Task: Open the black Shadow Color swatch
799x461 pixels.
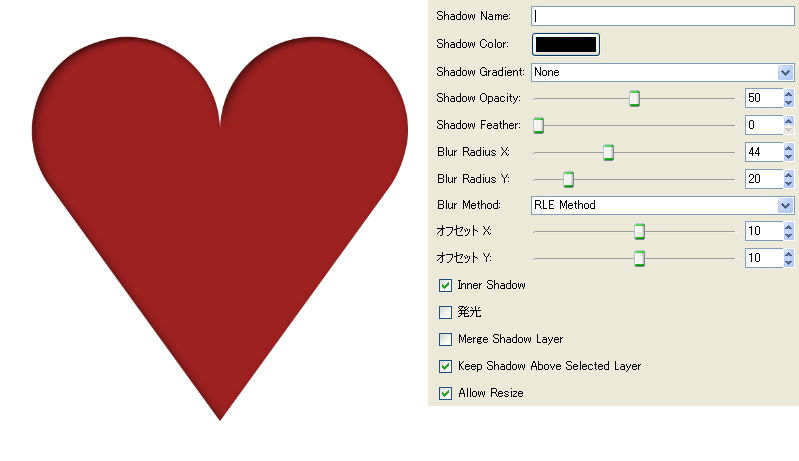Action: pyautogui.click(x=566, y=44)
